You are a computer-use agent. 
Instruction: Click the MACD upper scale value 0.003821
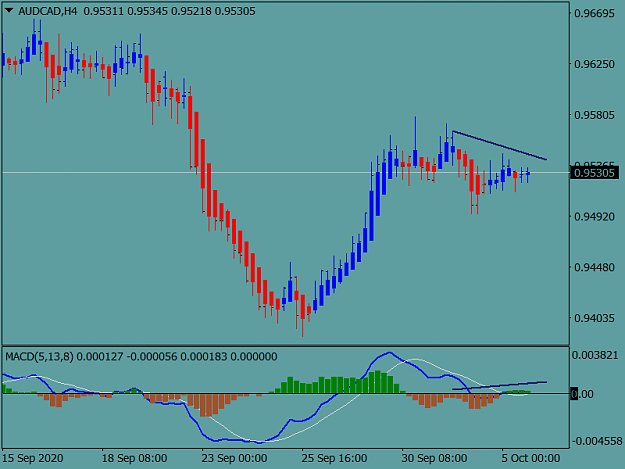(x=595, y=355)
